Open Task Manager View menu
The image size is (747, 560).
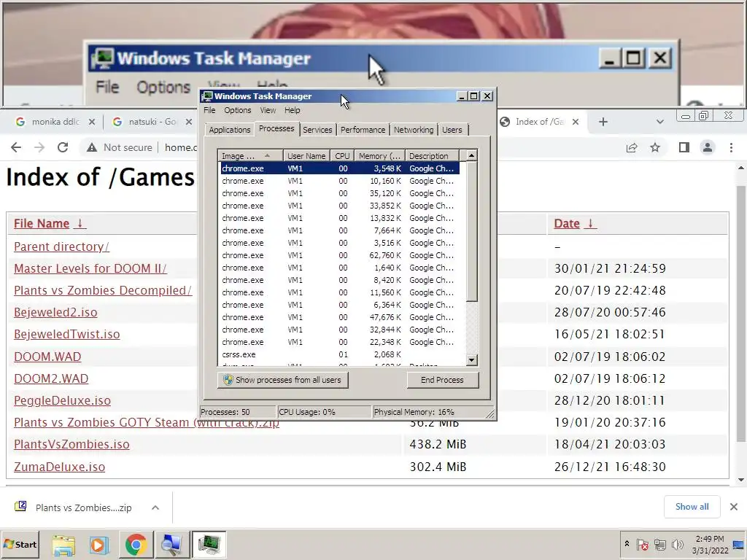[x=268, y=111]
